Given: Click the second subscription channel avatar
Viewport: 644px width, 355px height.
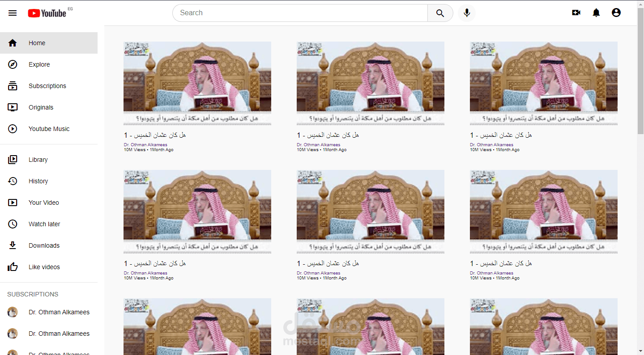Looking at the screenshot, I should click(13, 334).
